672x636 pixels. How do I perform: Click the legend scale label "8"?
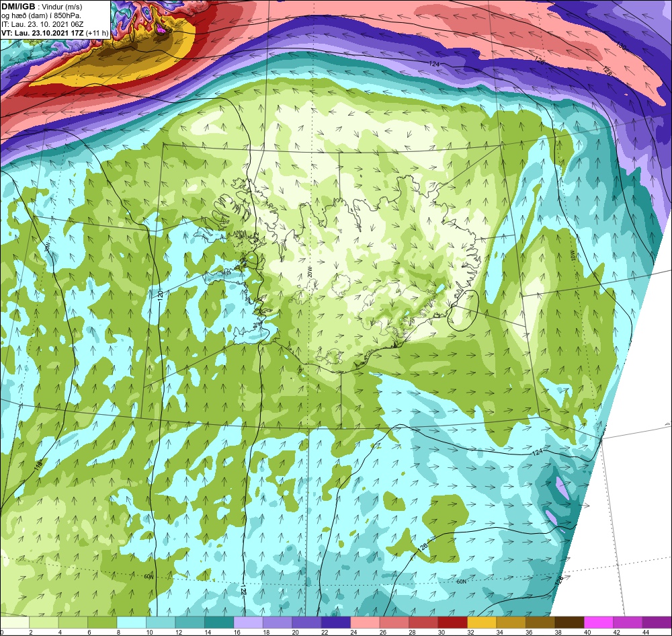tap(118, 633)
